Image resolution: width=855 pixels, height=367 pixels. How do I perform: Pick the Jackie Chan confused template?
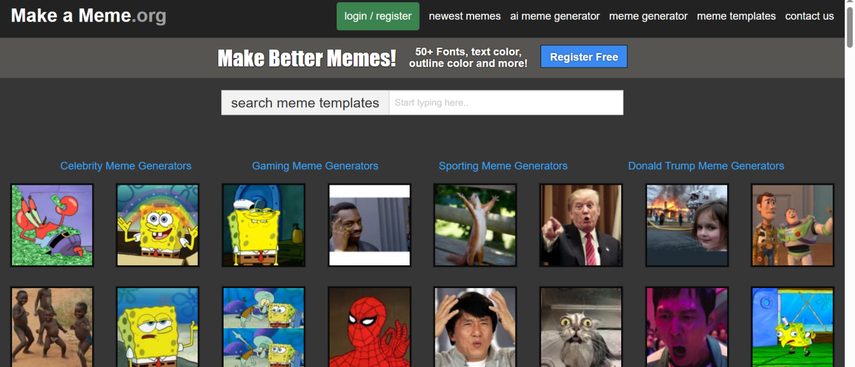(475, 327)
